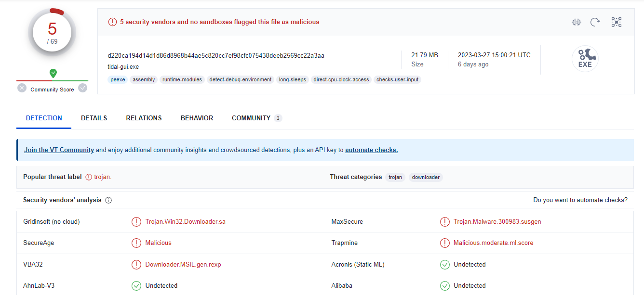
Task: Click the green pin marker above Community Score
Action: coord(53,74)
